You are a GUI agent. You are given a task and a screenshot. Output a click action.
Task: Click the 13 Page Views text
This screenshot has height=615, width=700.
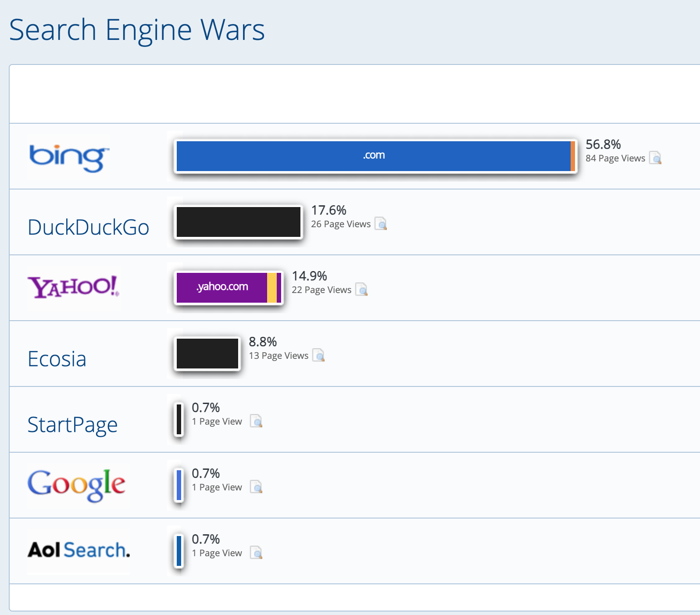279,356
